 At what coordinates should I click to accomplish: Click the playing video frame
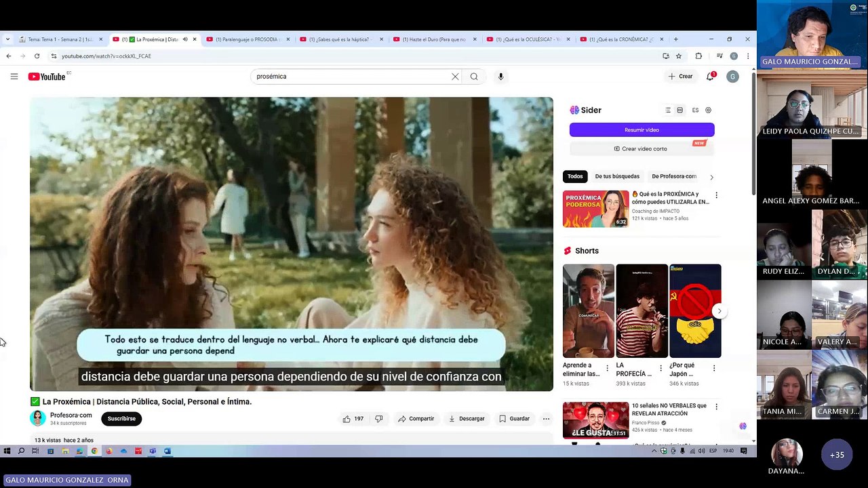tap(292, 244)
